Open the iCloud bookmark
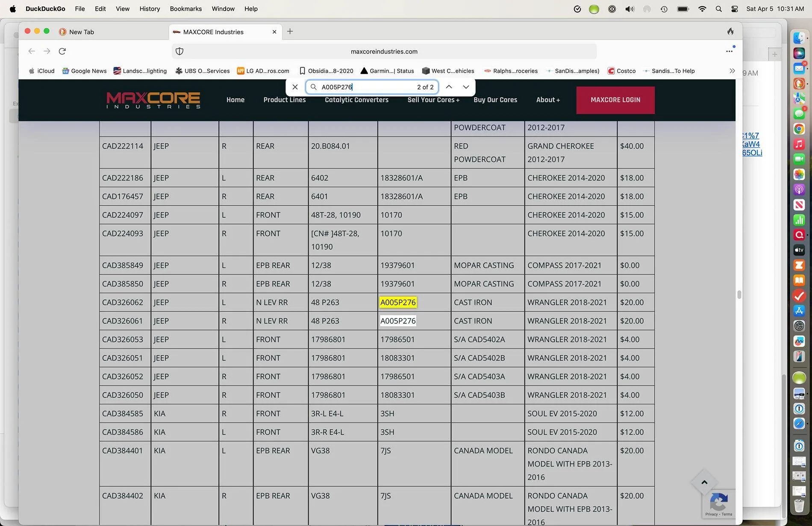The width and height of the screenshot is (812, 526). 41,71
